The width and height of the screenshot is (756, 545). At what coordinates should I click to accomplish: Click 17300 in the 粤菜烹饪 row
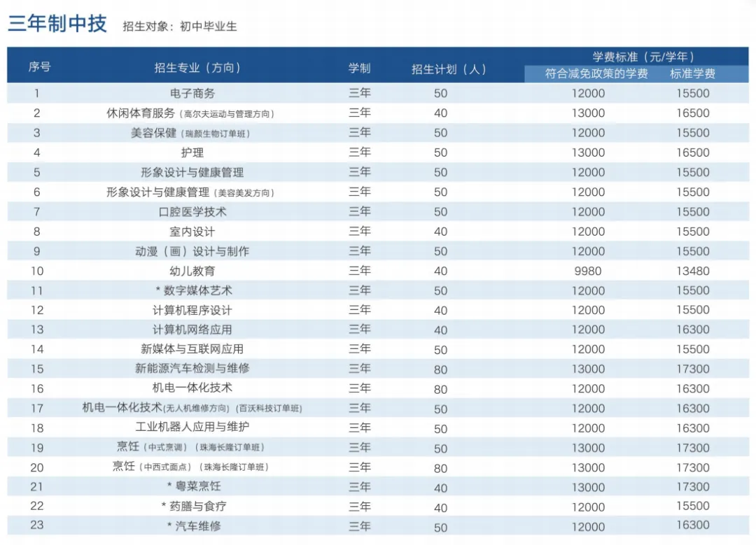693,487
